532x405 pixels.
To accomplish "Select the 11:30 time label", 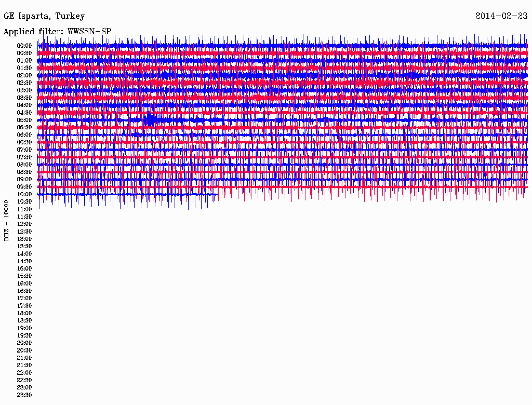I will (24, 217).
